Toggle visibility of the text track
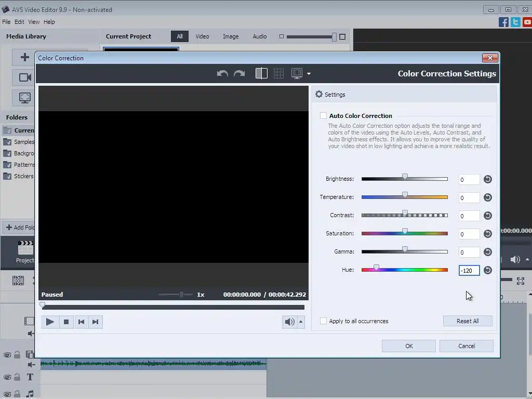 coord(7,377)
